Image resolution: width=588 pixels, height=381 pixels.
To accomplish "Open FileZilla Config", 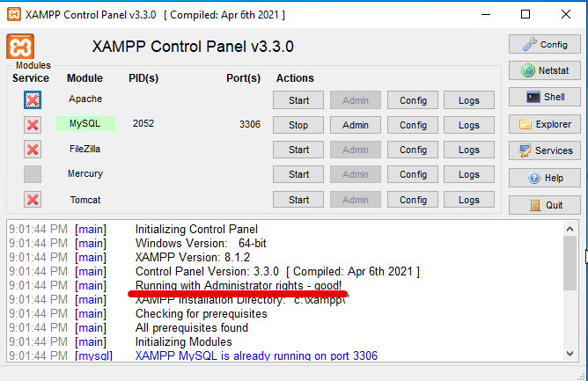I will tap(413, 150).
